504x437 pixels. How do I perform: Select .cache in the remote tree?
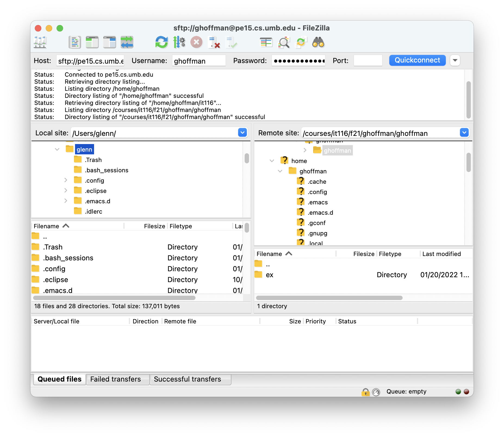[x=317, y=182]
